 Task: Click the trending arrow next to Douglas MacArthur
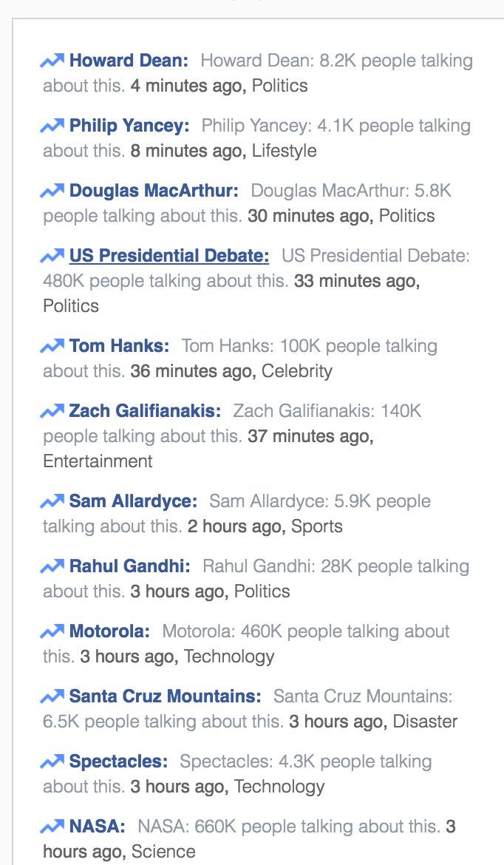(x=52, y=191)
